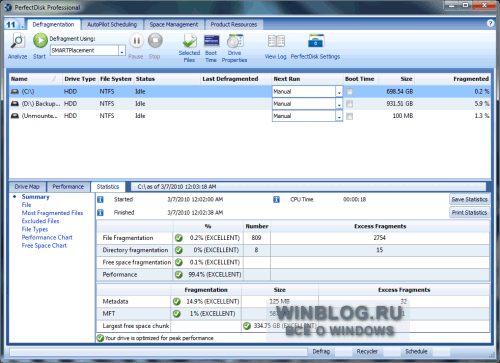Click the info icon beside Finished
This screenshot has width=500, height=363.
point(100,212)
